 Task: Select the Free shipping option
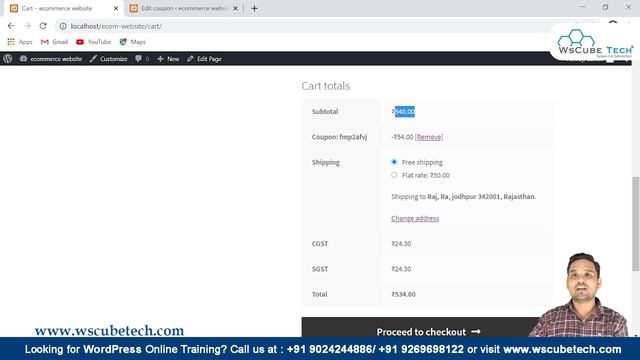[394, 162]
